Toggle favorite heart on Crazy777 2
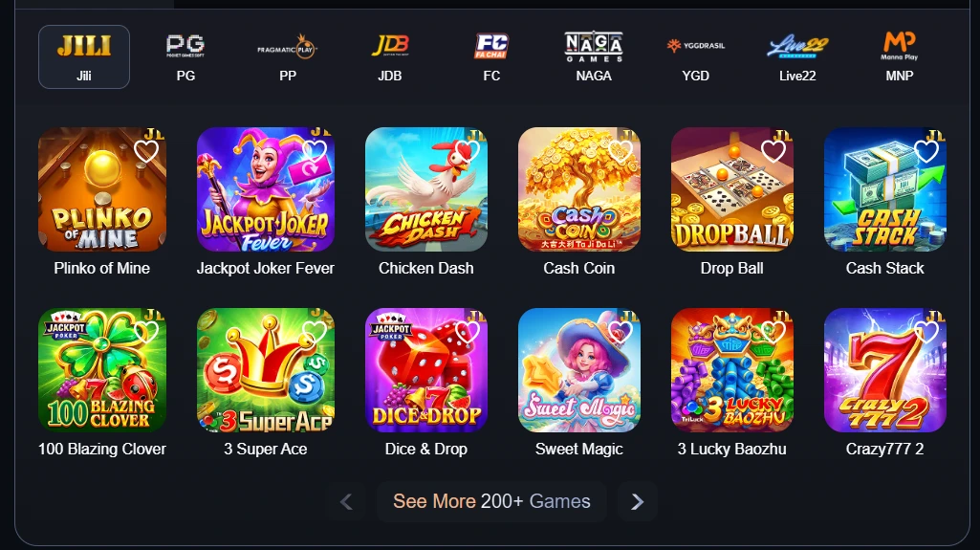Screen dimensions: 980x550 (x=926, y=332)
